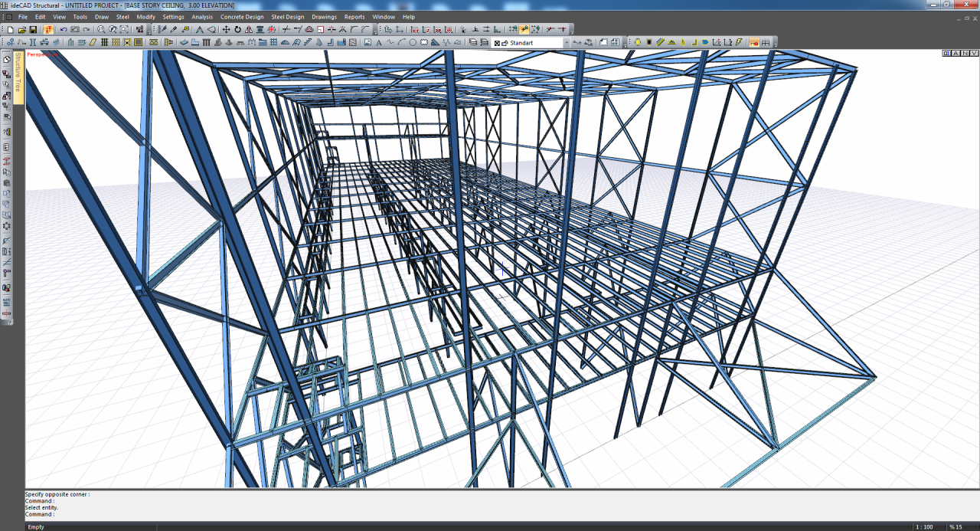980x531 pixels.
Task: Click the 'Specify opposite corner :' command line
Action: tap(57, 494)
